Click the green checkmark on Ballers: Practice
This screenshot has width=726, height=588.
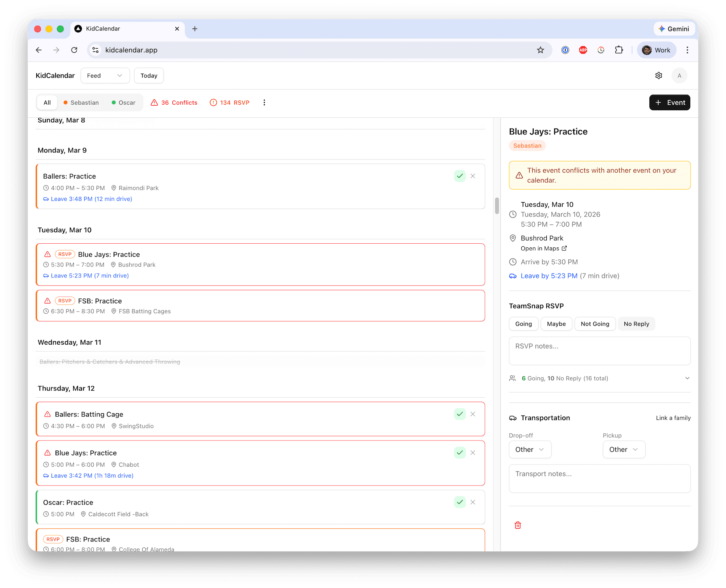(x=460, y=176)
